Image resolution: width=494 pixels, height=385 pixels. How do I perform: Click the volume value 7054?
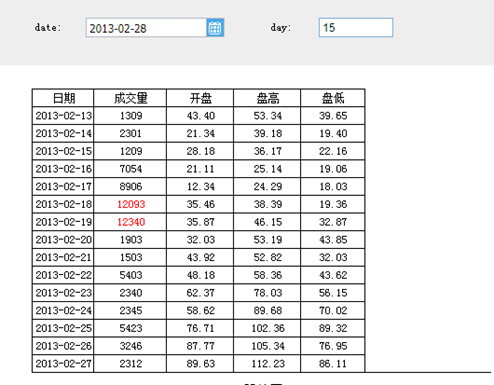pos(131,169)
